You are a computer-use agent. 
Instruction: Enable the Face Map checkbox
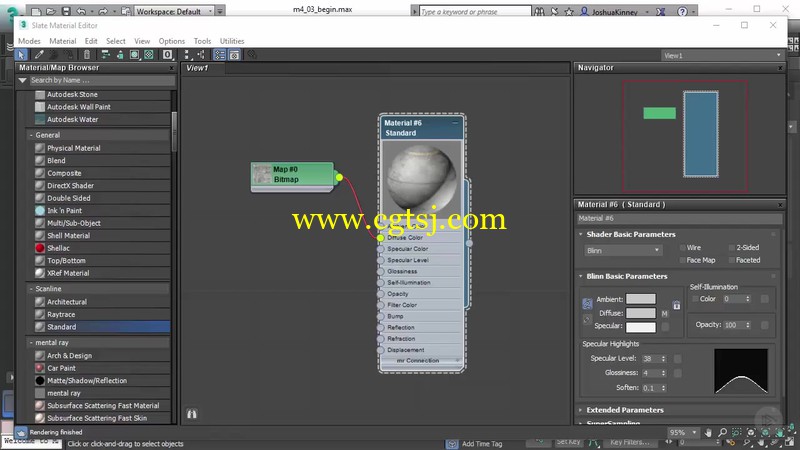tap(683, 260)
